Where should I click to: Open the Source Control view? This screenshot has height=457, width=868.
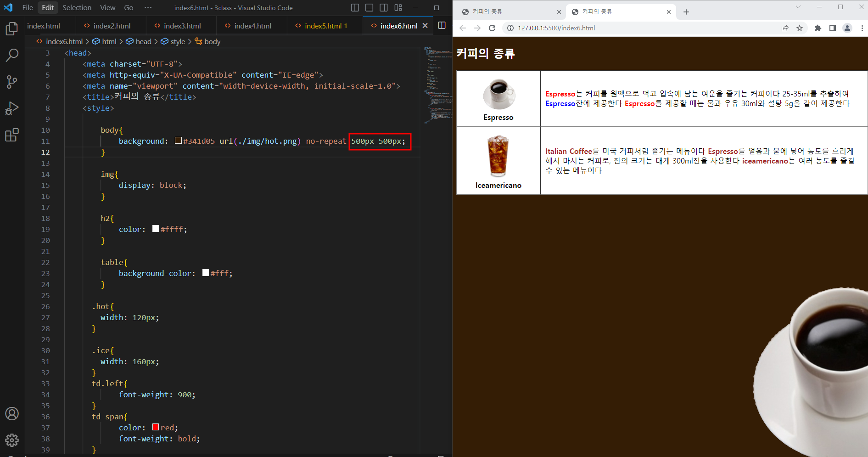pos(12,82)
